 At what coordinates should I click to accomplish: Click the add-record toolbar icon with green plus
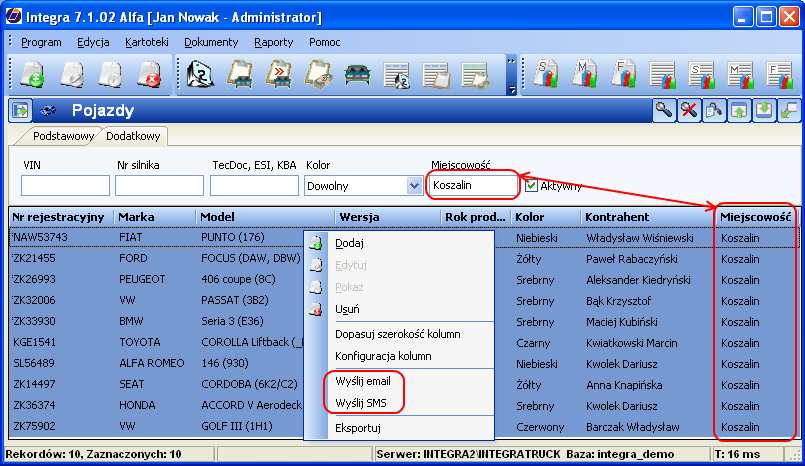coord(32,75)
